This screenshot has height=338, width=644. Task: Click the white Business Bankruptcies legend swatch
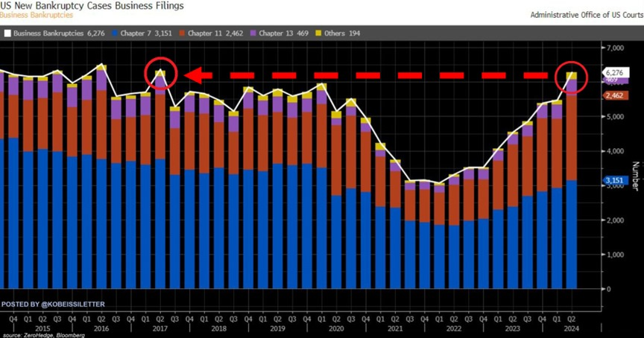click(7, 34)
